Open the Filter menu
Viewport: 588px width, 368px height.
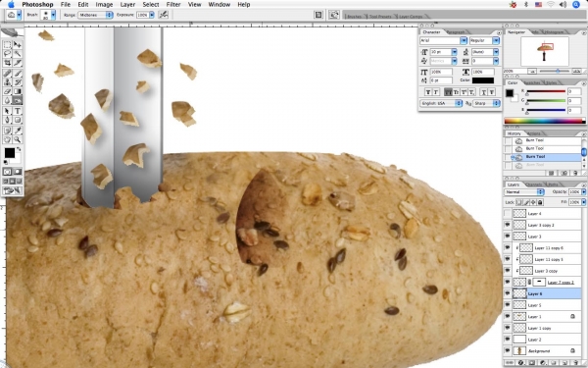click(173, 5)
